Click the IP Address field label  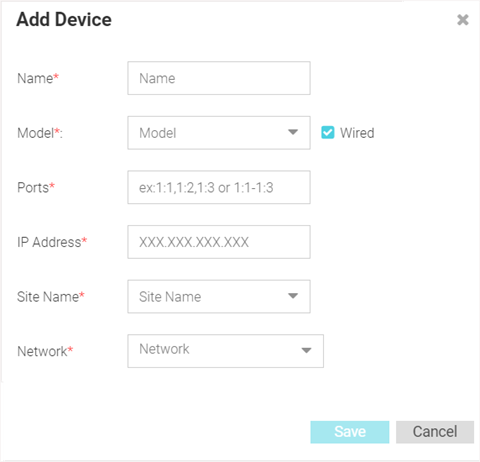click(52, 242)
